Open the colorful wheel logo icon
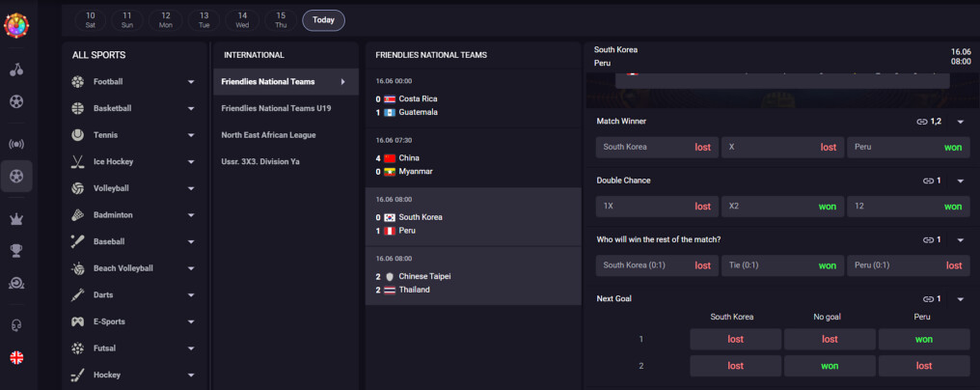Image resolution: width=980 pixels, height=390 pixels. click(x=16, y=26)
